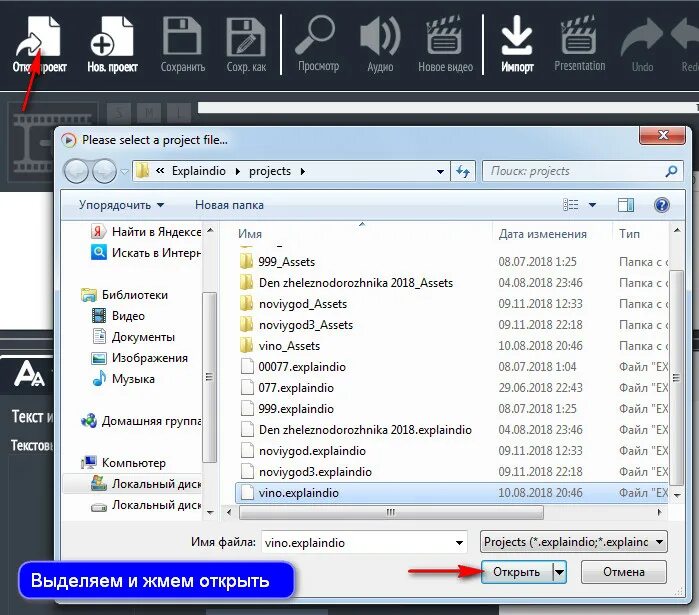Expand the view options dropdown arrow

(592, 205)
